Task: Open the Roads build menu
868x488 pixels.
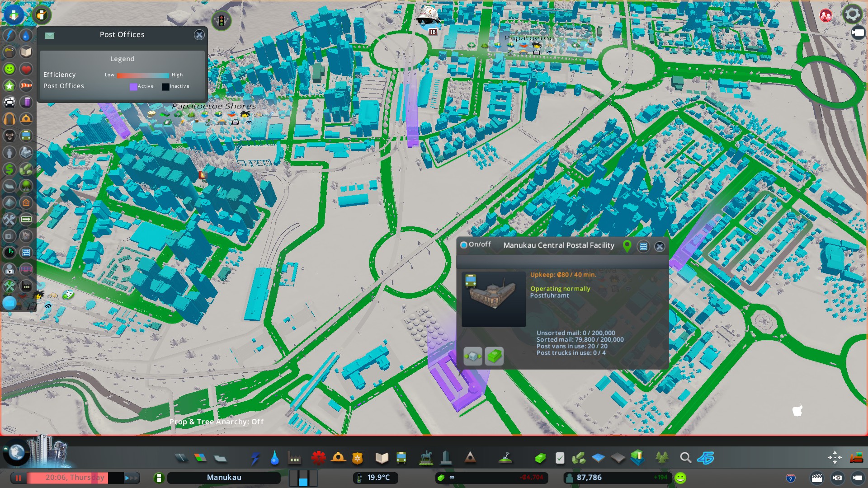Action: pos(181,458)
